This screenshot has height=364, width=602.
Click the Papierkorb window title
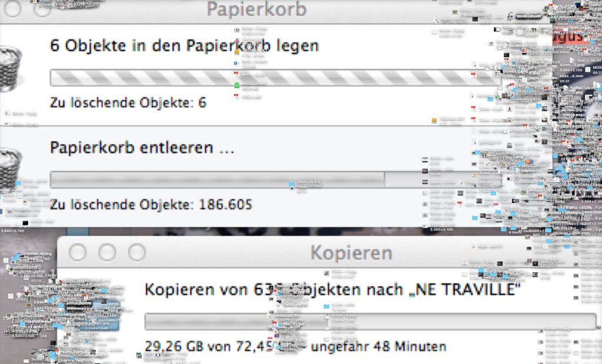coord(256,10)
